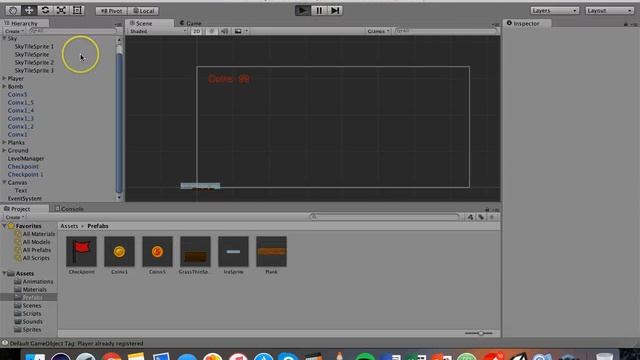The height and width of the screenshot is (360, 640).
Task: Select Checkpoint 1 in Hierarchy
Action: click(25, 174)
